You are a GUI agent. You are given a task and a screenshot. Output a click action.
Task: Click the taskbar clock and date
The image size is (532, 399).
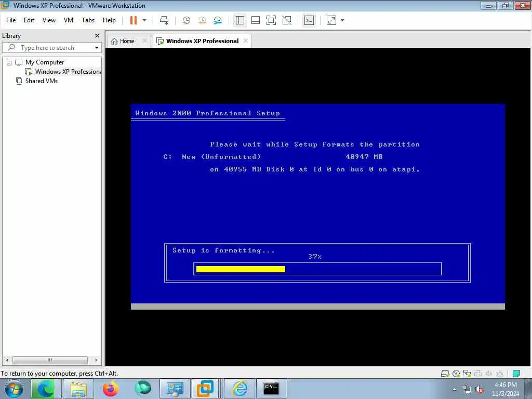pyautogui.click(x=506, y=389)
